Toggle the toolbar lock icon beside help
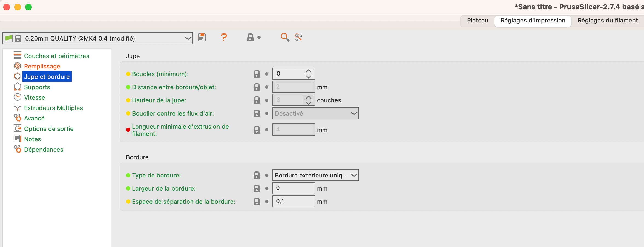The width and height of the screenshot is (644, 247). click(x=250, y=37)
